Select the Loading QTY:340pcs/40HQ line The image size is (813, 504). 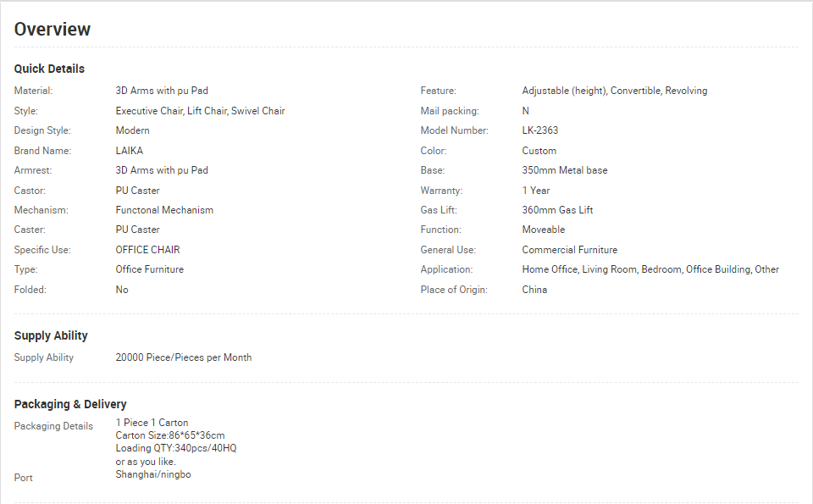tap(176, 448)
